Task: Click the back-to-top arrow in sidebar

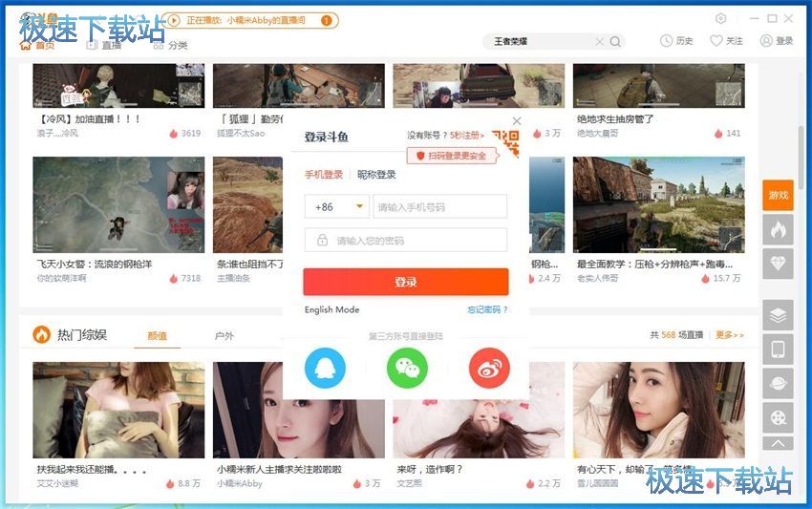Action: point(778,443)
